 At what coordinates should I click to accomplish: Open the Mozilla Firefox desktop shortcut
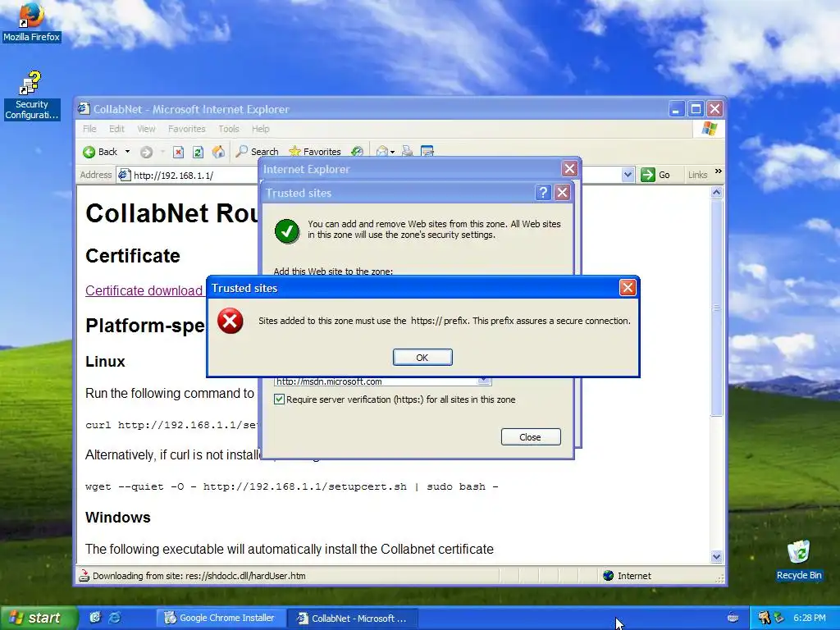pos(31,23)
